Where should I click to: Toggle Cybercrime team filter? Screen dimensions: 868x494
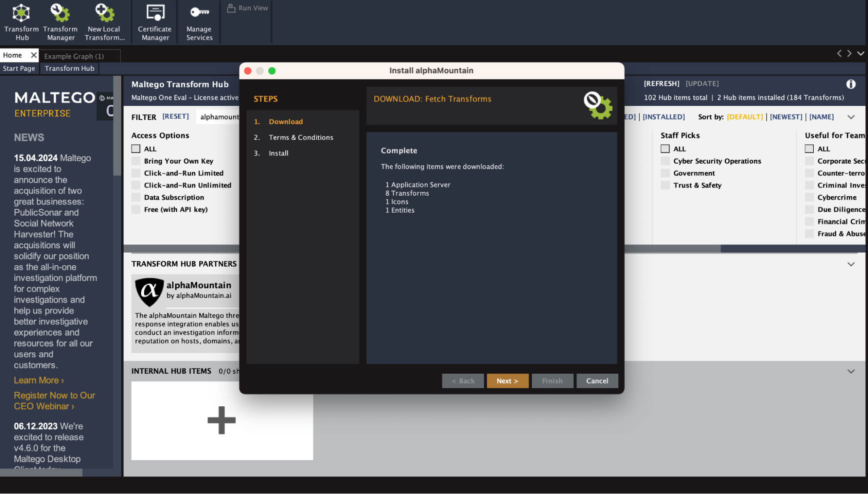809,198
